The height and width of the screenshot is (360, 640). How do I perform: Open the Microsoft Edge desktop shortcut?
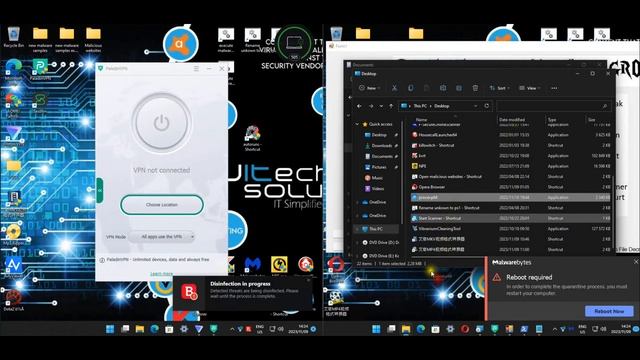(13, 69)
